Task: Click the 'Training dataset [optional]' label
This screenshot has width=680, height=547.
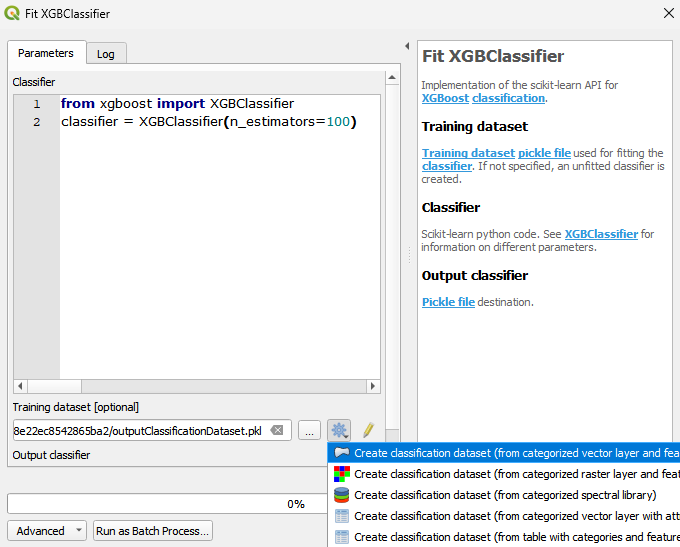Action: click(x=75, y=407)
